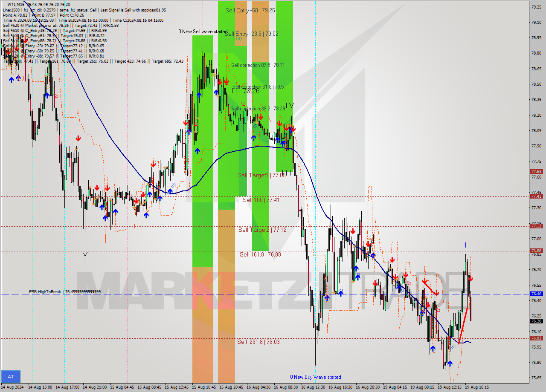Click the red 76.88 price tag on axis

[x=536, y=251]
